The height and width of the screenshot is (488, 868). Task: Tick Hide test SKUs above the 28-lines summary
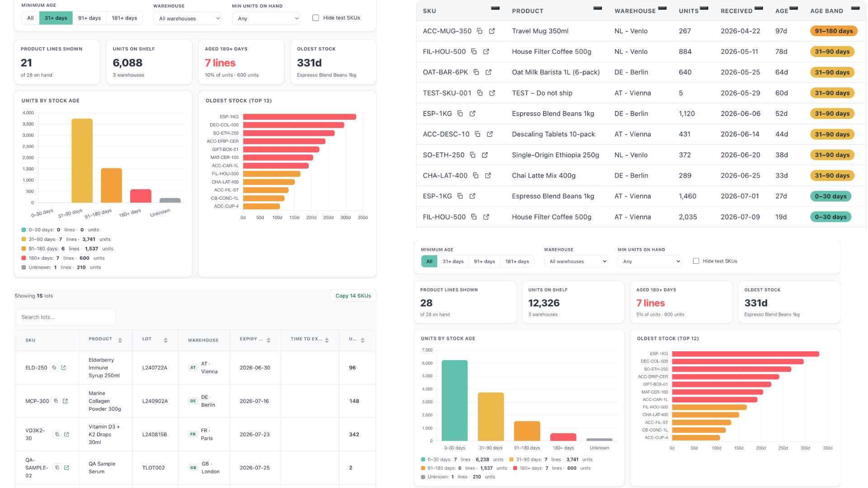[x=696, y=261]
